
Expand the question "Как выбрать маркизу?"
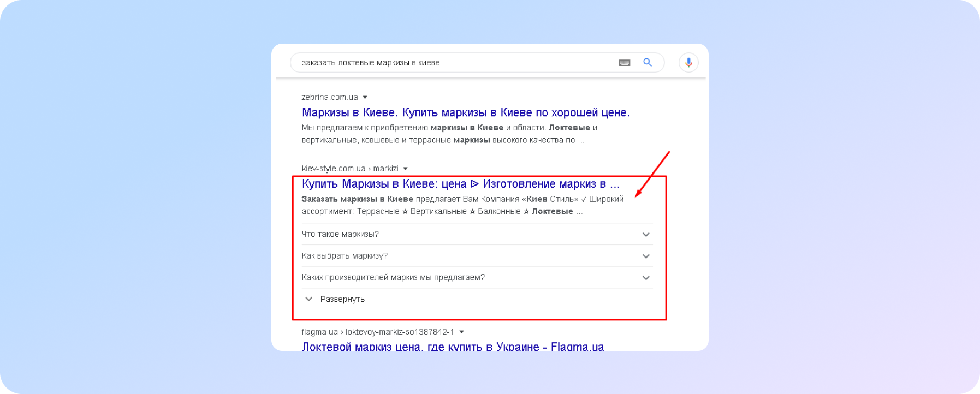(477, 256)
